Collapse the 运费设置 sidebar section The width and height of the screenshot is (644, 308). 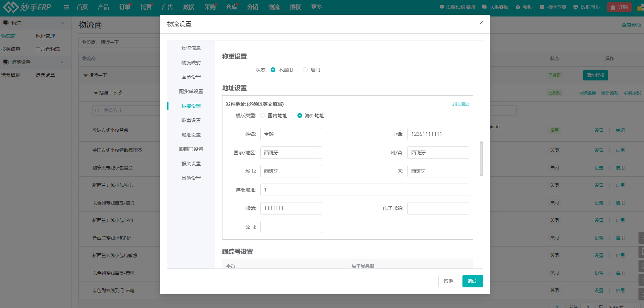62,62
